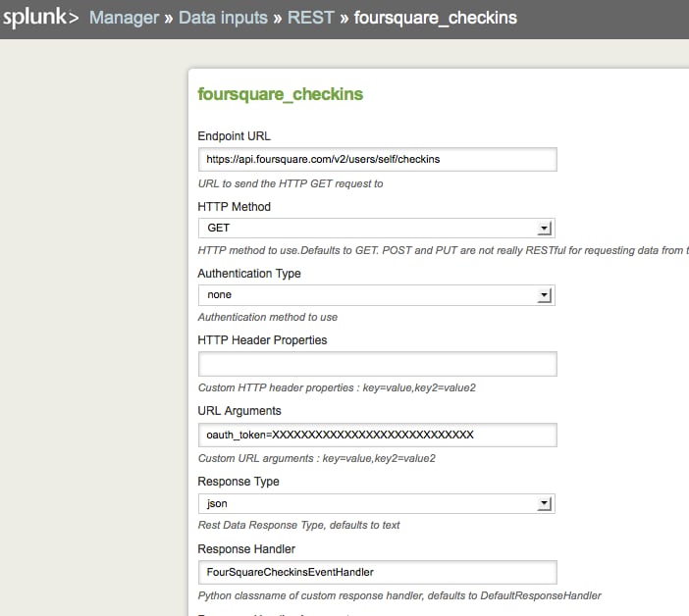Click 'Custom URL arguments' hint text
Screen dimensions: 689x616
pos(316,458)
